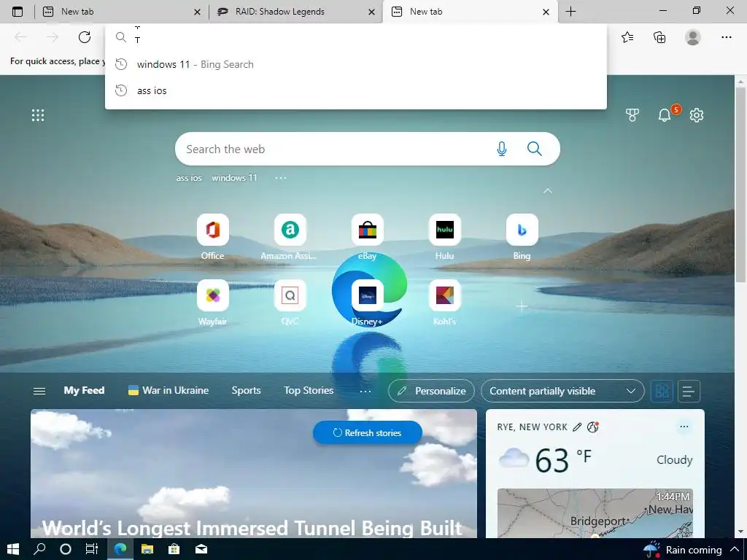Open Microsoft Store from the taskbar
747x560 pixels.
174,549
